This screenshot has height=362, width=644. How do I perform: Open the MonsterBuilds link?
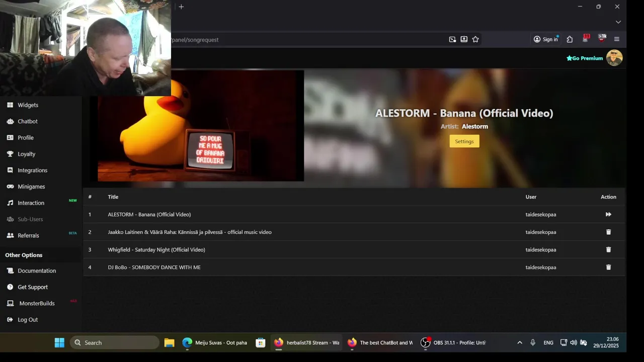[37, 303]
